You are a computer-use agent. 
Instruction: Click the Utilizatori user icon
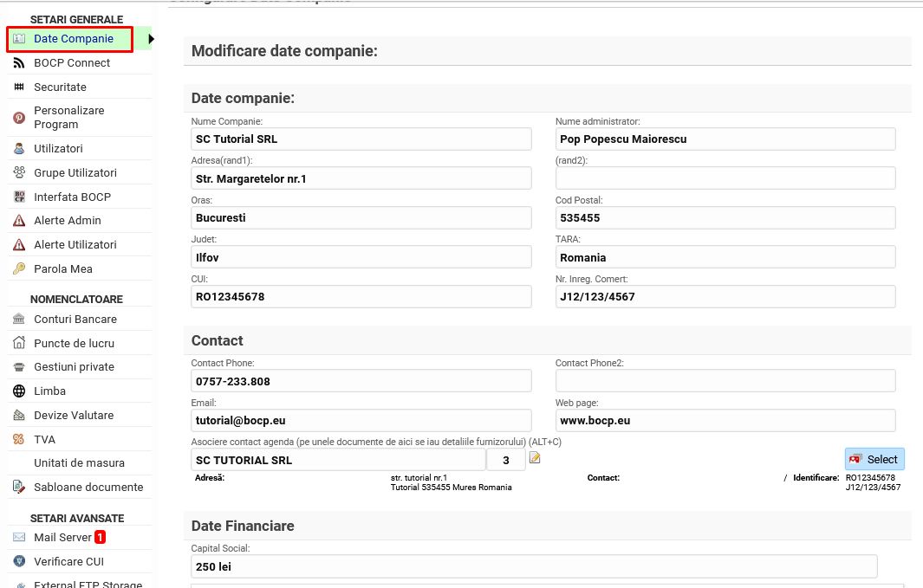(x=19, y=149)
